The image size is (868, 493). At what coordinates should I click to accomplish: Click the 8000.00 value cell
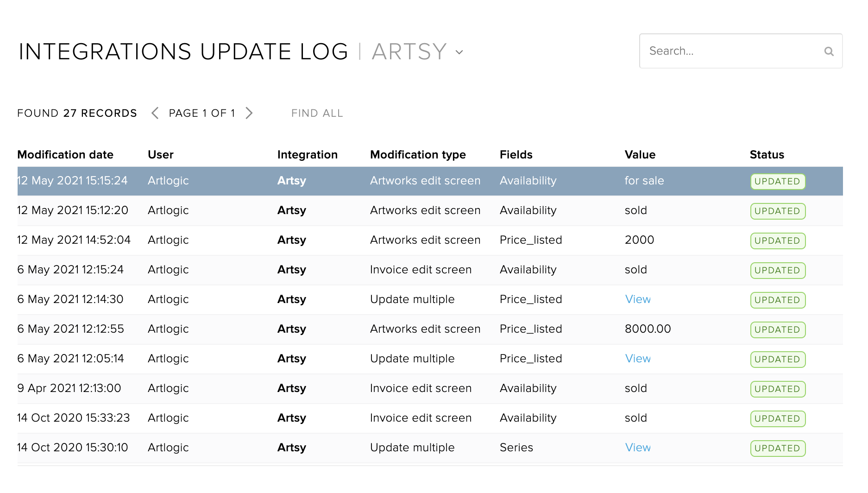(648, 329)
